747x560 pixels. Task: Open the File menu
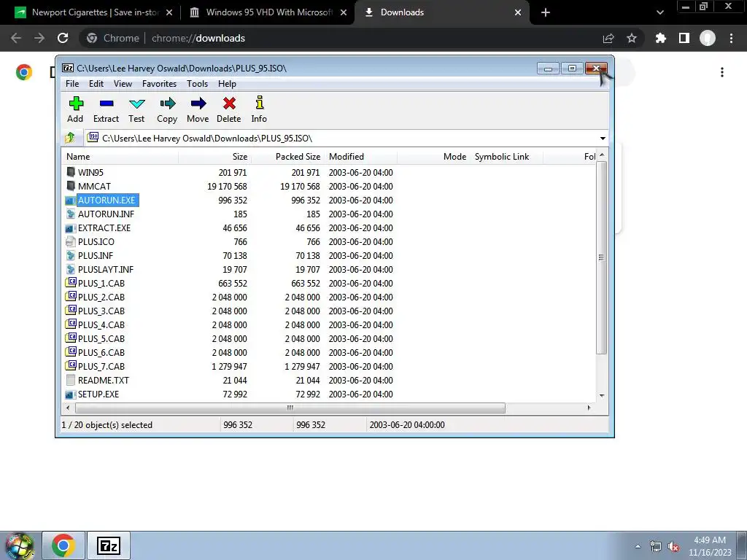72,84
